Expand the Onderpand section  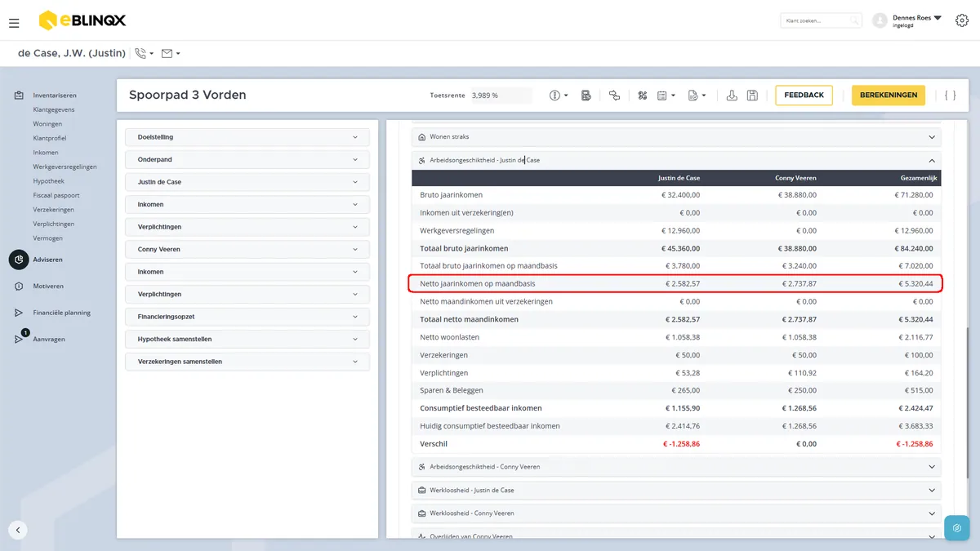tap(247, 159)
